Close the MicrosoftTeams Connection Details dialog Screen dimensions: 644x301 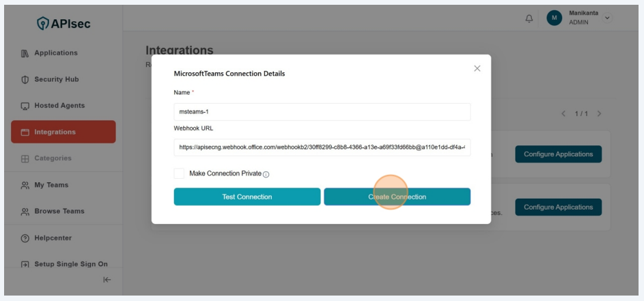coord(477,68)
